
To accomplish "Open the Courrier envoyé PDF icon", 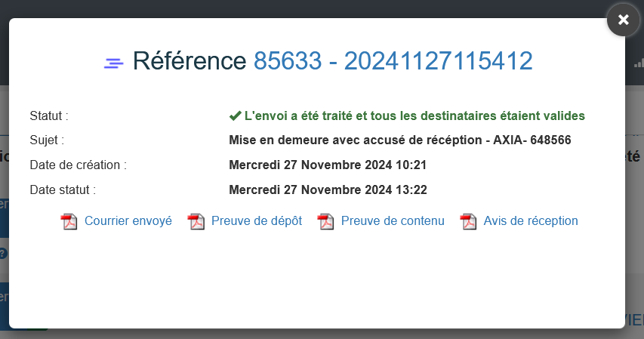I will [69, 221].
